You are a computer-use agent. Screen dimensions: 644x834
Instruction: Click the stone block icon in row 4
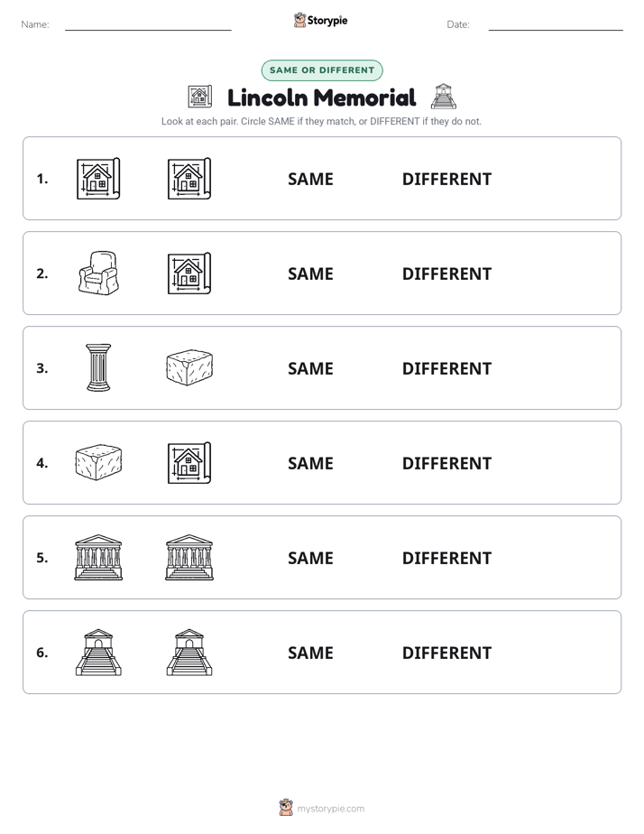point(98,462)
